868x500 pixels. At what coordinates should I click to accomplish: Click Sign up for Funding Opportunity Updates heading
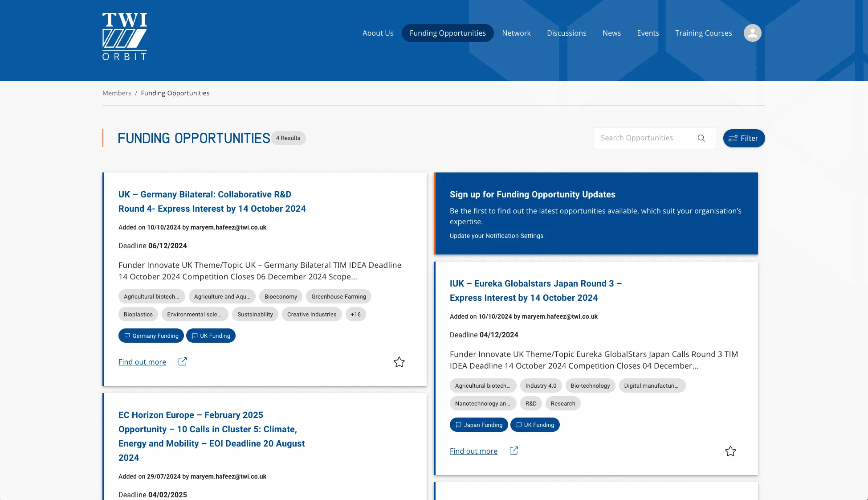[x=532, y=194]
